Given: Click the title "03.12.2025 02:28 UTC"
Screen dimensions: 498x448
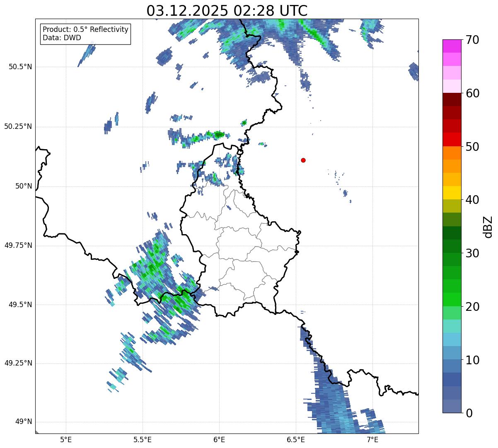Looking at the screenshot, I should (x=227, y=10).
